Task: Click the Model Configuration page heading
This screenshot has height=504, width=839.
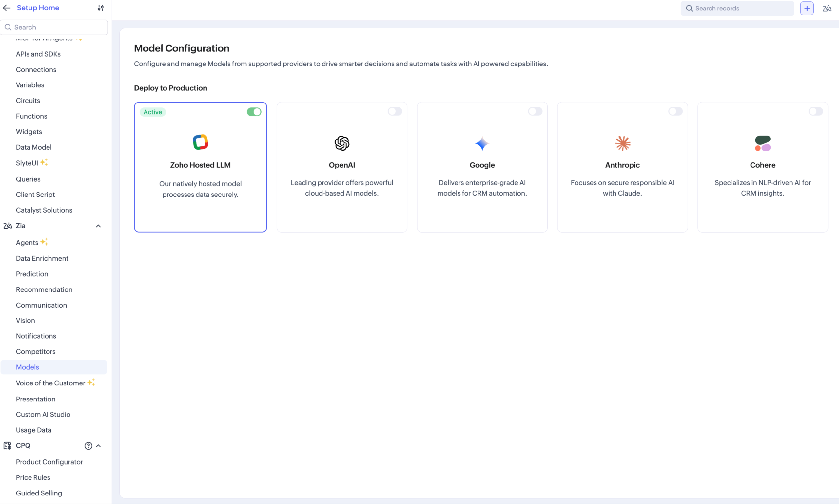Action: pyautogui.click(x=182, y=48)
